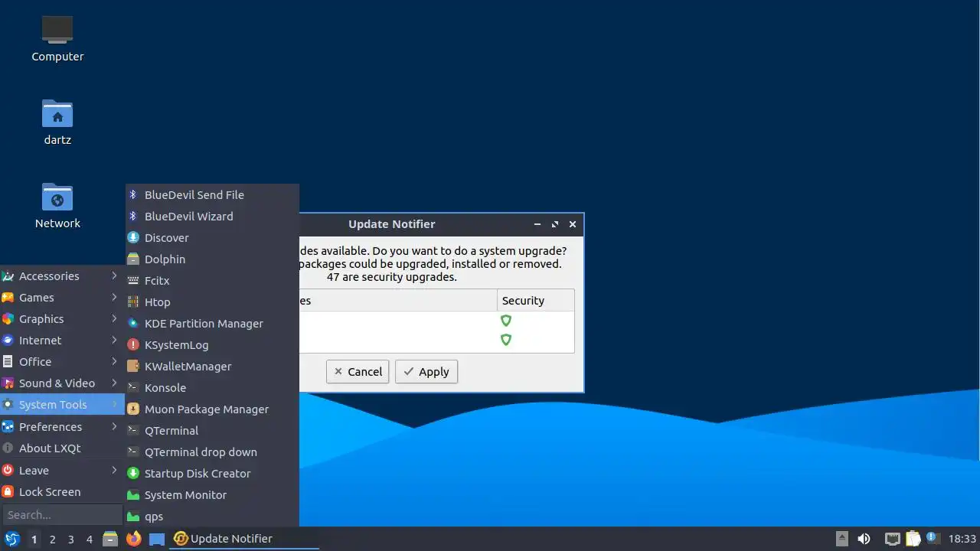Cancel the Update Notifier dialog
980x551 pixels.
pos(358,371)
